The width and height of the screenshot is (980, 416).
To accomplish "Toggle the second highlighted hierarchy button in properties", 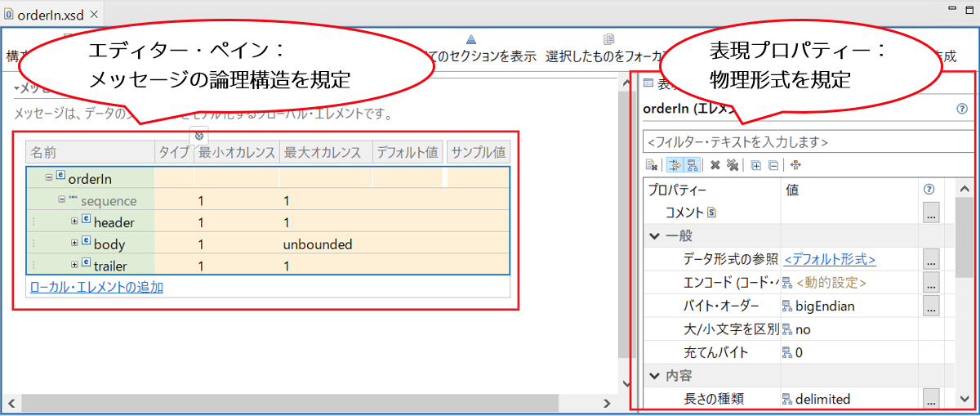I will point(691,165).
